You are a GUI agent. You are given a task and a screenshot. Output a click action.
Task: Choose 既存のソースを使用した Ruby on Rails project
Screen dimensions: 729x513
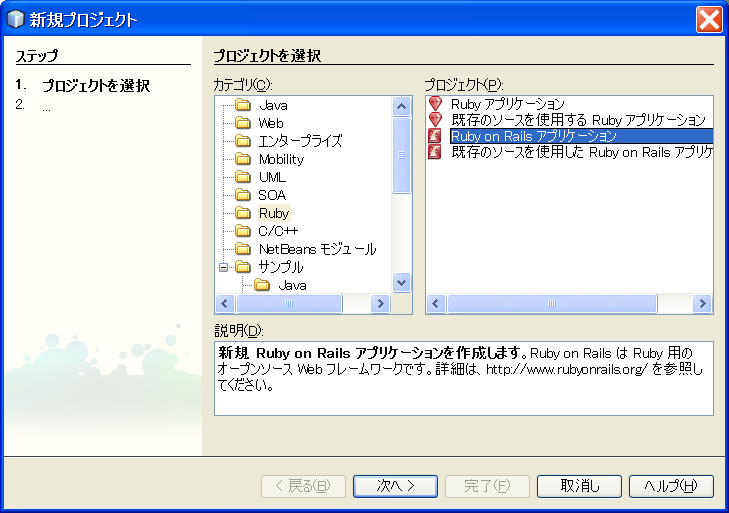[581, 152]
